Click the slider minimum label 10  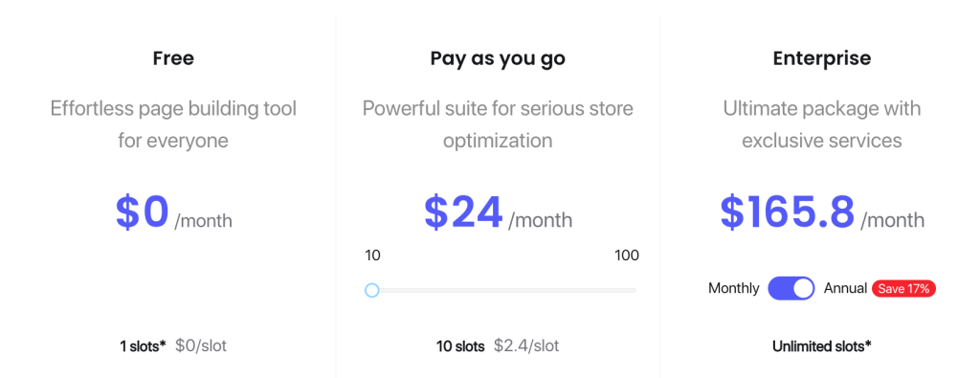pyautogui.click(x=373, y=256)
